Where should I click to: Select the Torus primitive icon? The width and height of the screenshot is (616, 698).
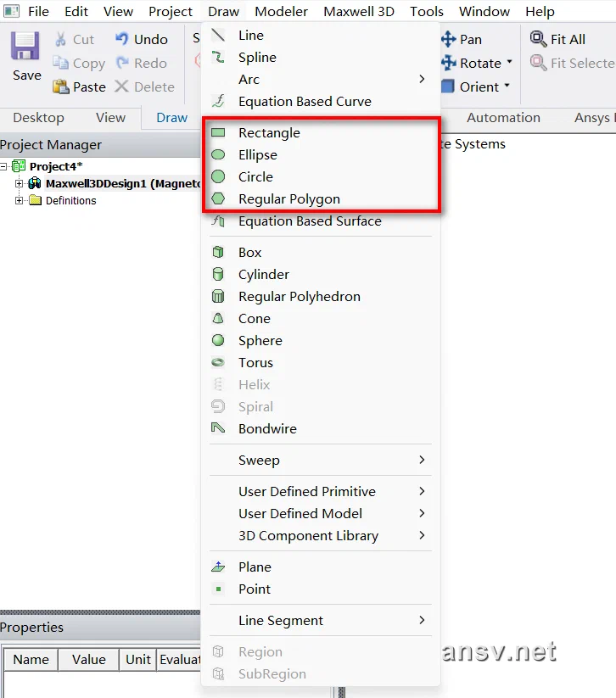click(218, 362)
